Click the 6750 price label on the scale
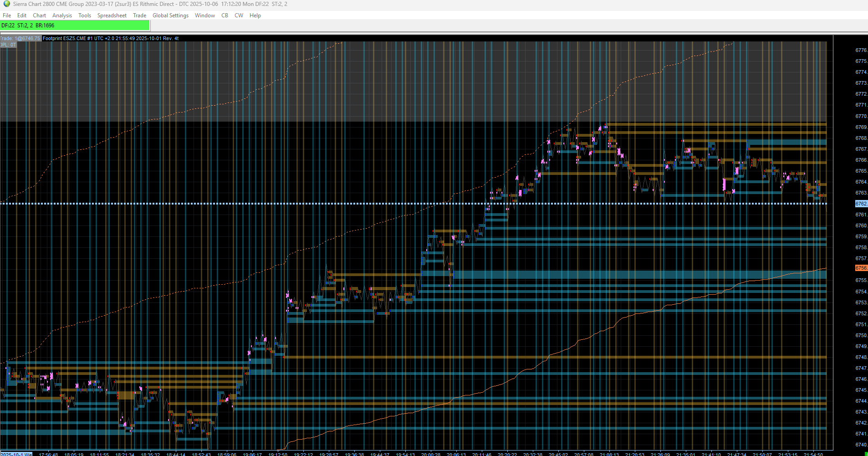This screenshot has width=868, height=456. (x=861, y=335)
